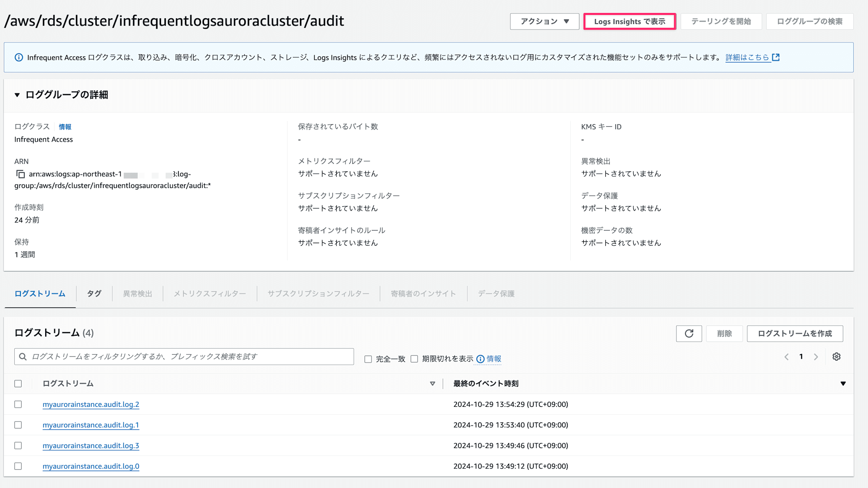Tick the select-all log streams checkbox
868x488 pixels.
(x=18, y=384)
